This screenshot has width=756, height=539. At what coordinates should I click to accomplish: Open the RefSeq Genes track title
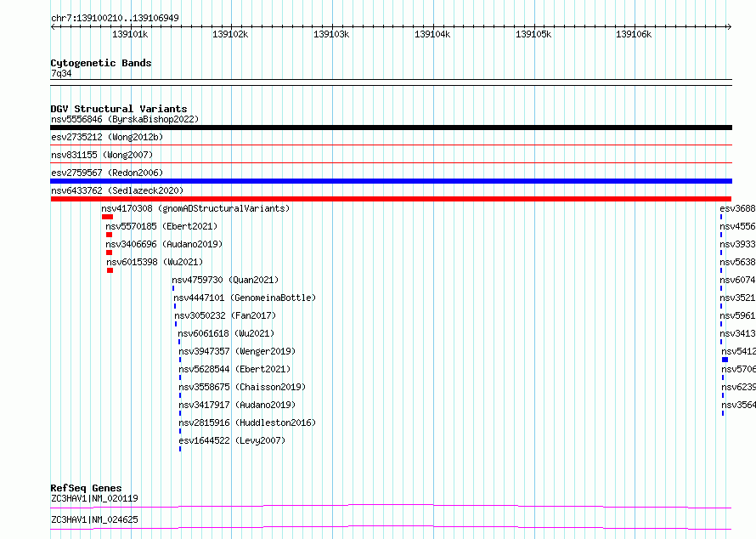pos(86,488)
